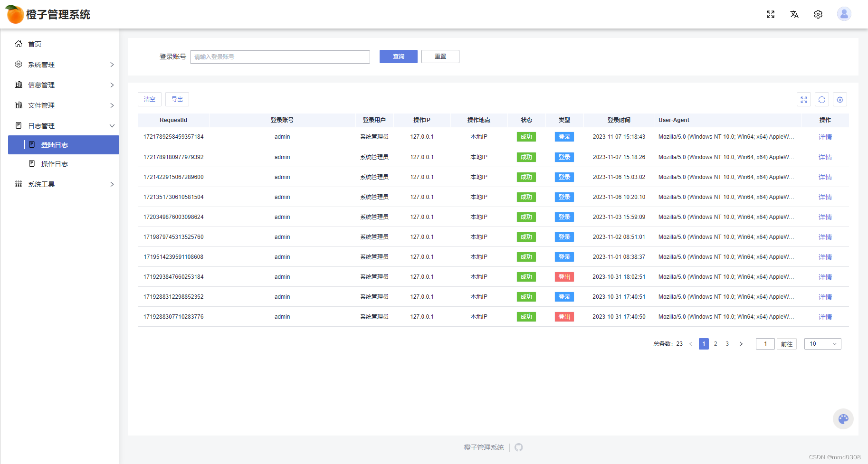This screenshot has height=464, width=868.
Task: Click the document icon beside 日志管理
Action: click(x=19, y=125)
